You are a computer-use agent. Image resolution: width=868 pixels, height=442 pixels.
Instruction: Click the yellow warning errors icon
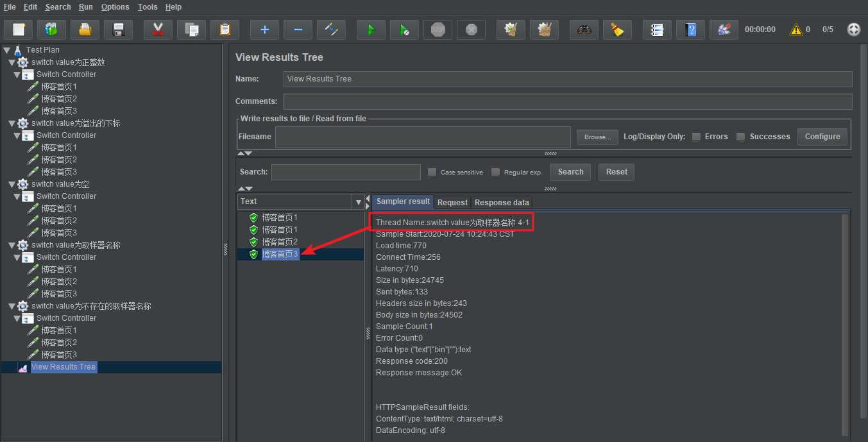click(x=796, y=30)
